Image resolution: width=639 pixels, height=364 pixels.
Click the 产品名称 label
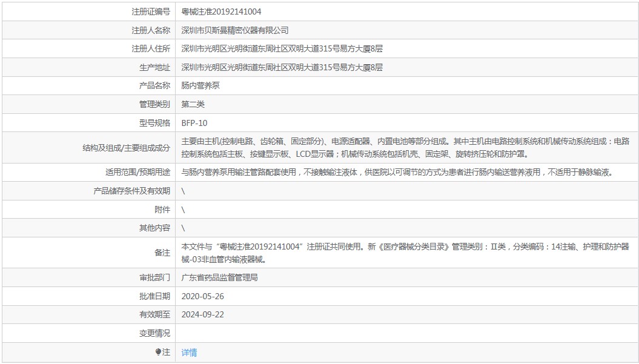click(x=155, y=85)
